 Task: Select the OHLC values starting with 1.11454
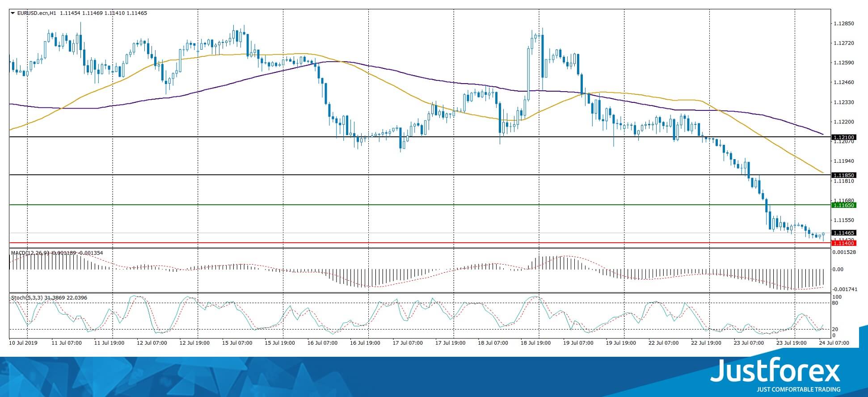point(103,13)
